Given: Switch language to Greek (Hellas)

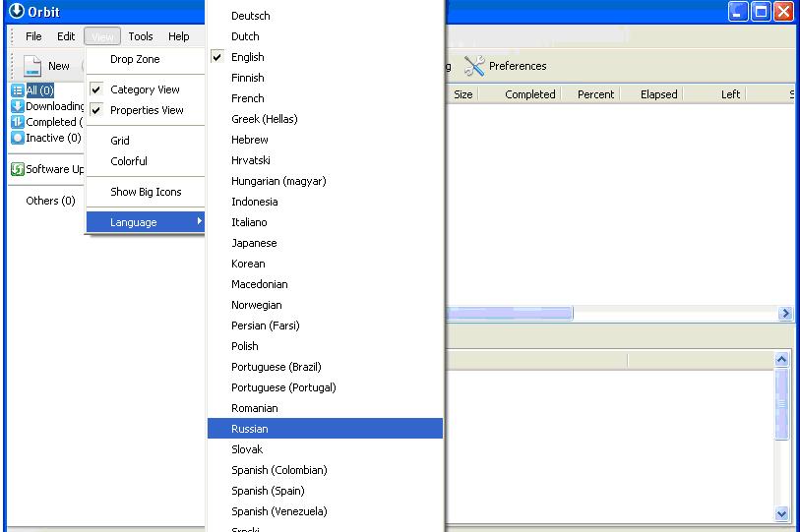Looking at the screenshot, I should [325, 119].
